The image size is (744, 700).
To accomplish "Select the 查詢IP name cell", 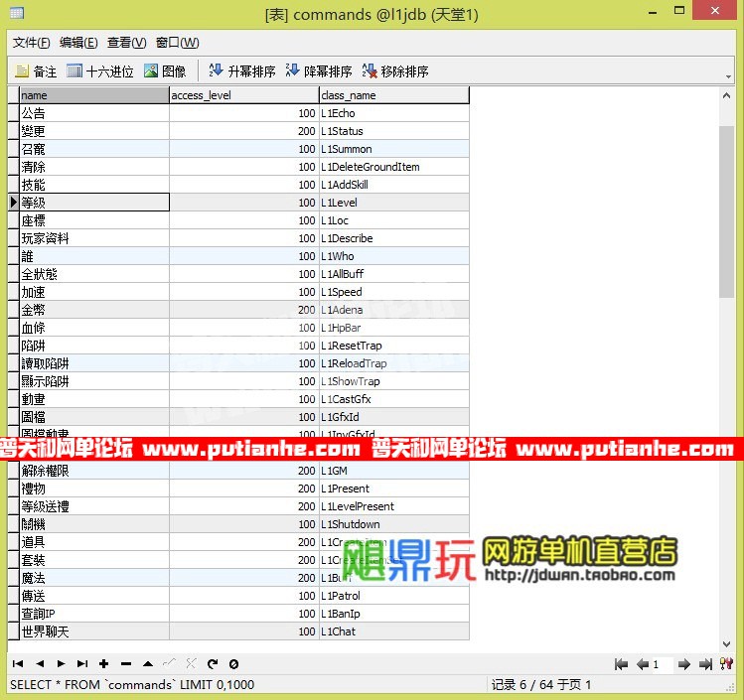I will tap(94, 614).
